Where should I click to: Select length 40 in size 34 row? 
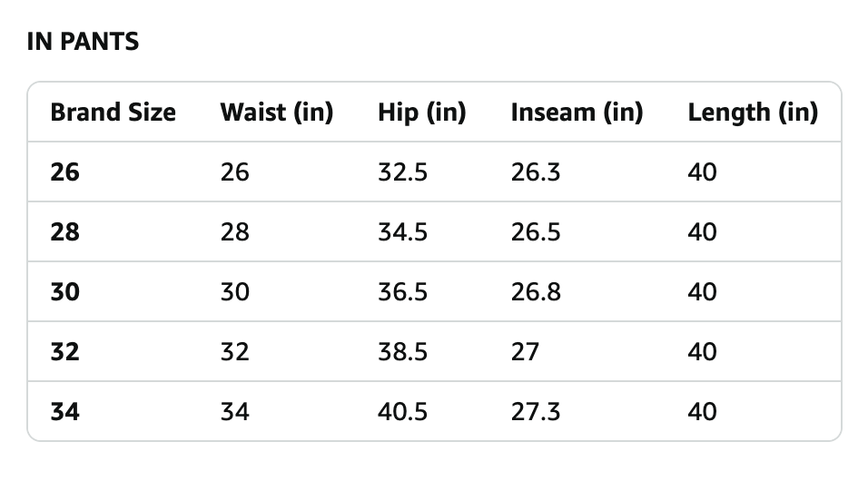pos(702,411)
